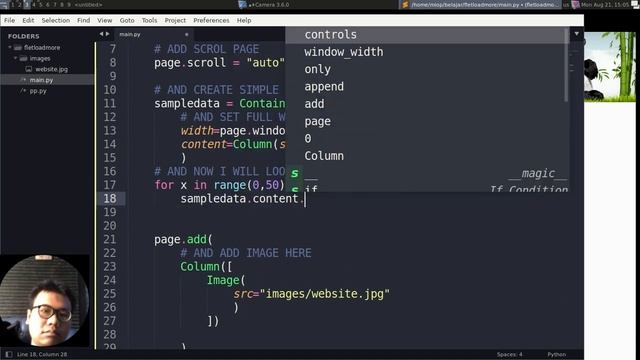Click the unsaved dot on main.py tab

[187, 35]
